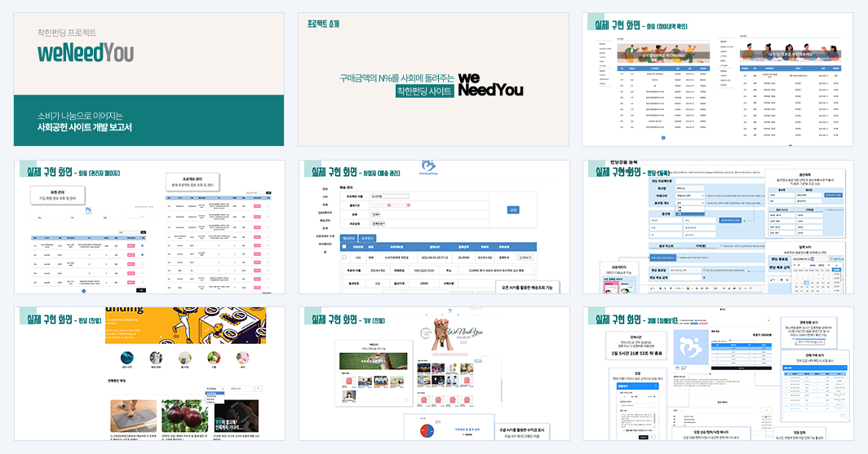Click the gray photo category circle in funding slide
This screenshot has width=868, height=454.
tap(156, 358)
